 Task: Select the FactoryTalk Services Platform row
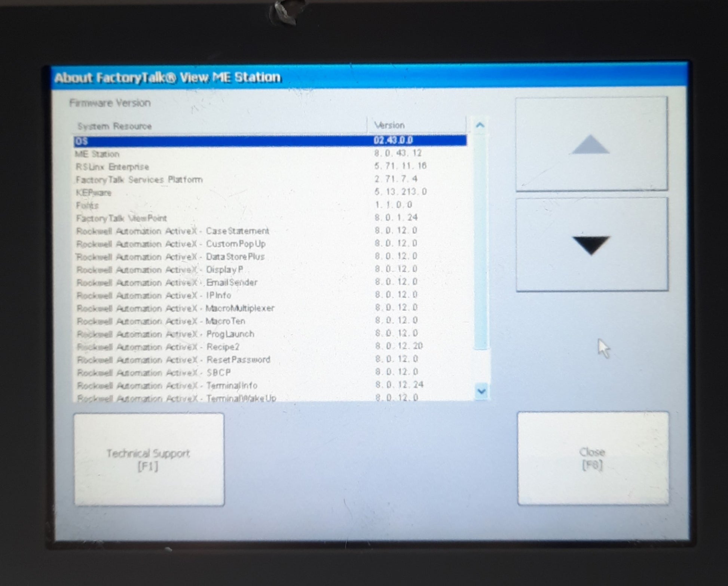[x=270, y=180]
